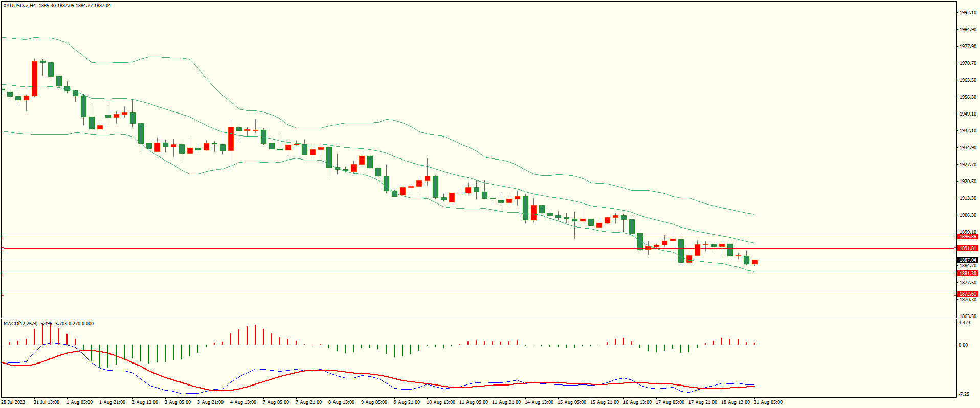Image resolution: width=980 pixels, height=408 pixels.
Task: Select the MACD(12,26,9) indicator label
Action: pyautogui.click(x=20, y=324)
